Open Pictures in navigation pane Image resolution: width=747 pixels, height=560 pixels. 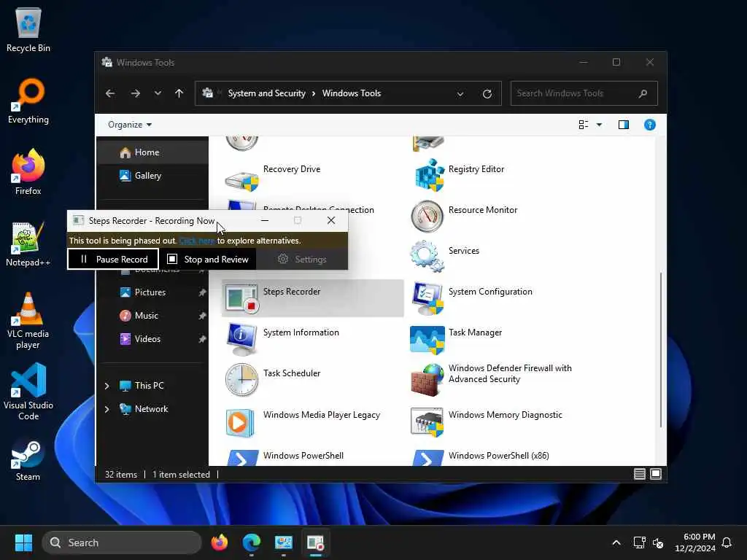point(152,292)
